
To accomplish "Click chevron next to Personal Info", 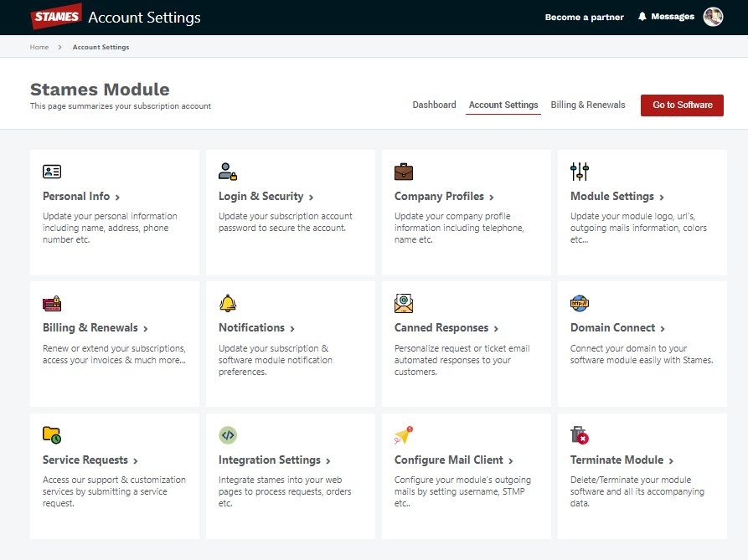I will (x=117, y=198).
